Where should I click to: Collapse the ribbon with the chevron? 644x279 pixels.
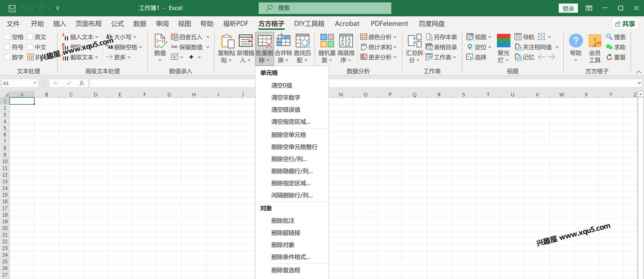pyautogui.click(x=638, y=72)
